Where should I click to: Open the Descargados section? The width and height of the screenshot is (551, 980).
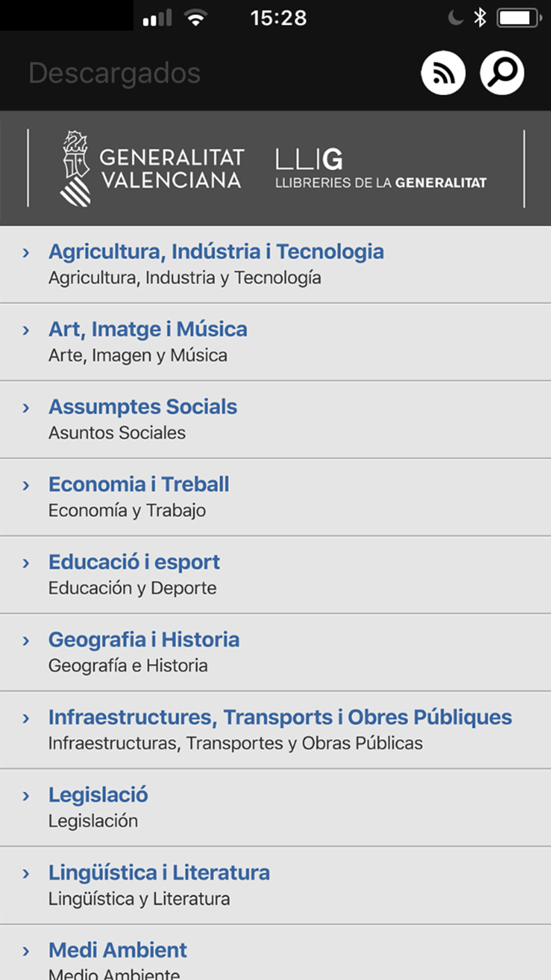click(115, 73)
